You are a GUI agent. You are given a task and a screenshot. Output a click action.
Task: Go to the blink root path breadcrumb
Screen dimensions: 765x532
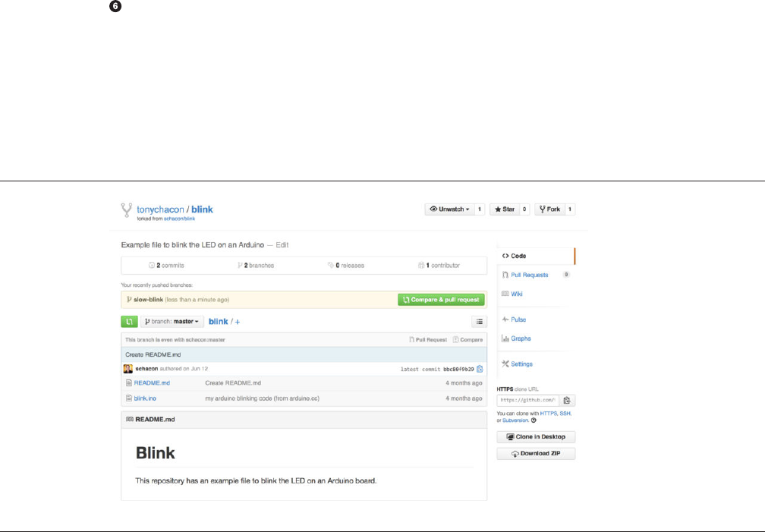tap(218, 322)
